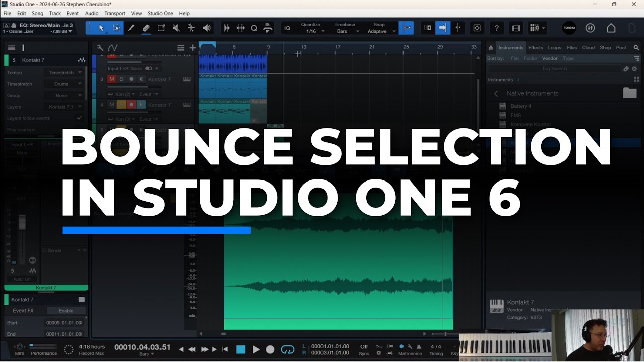The image size is (644, 362).
Task: Click the Tag Search field
Action: click(x=554, y=69)
